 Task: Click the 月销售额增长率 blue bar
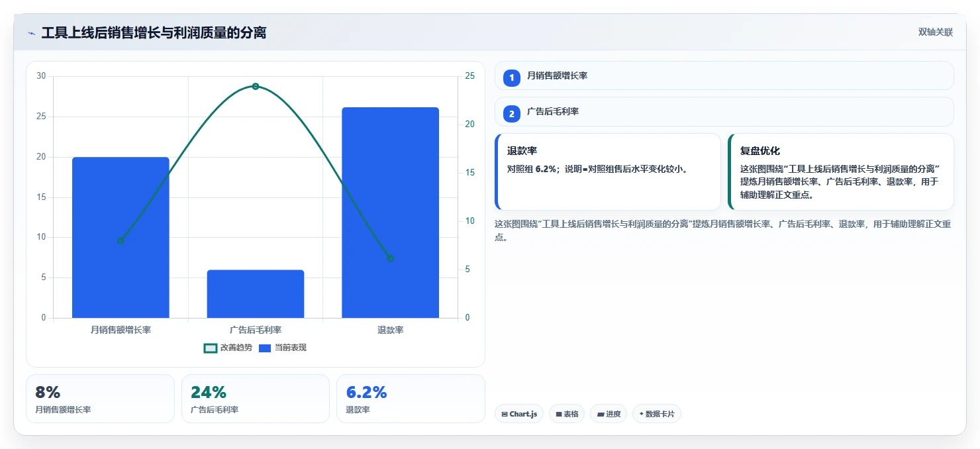(121, 238)
